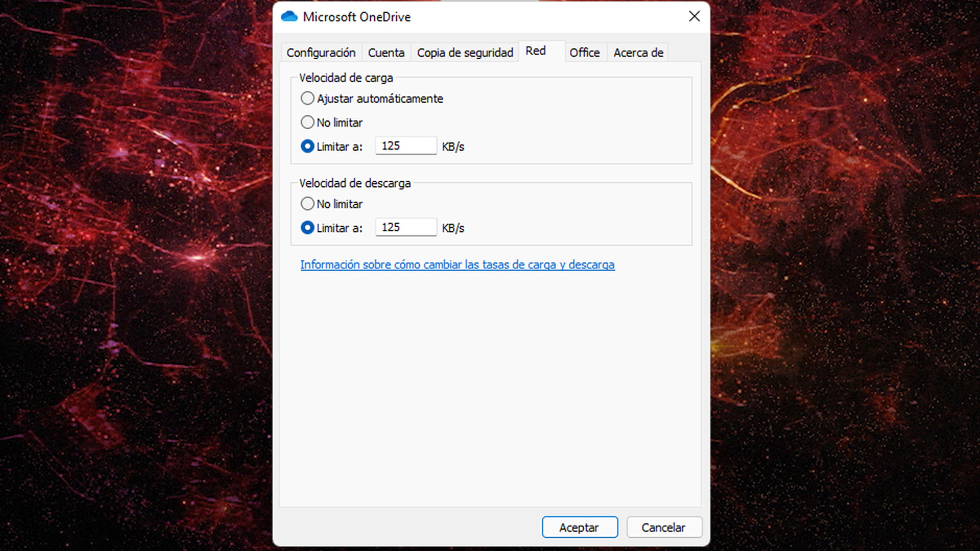The width and height of the screenshot is (980, 551).
Task: Select Limitar a under Velocidad de carga
Action: click(x=331, y=146)
